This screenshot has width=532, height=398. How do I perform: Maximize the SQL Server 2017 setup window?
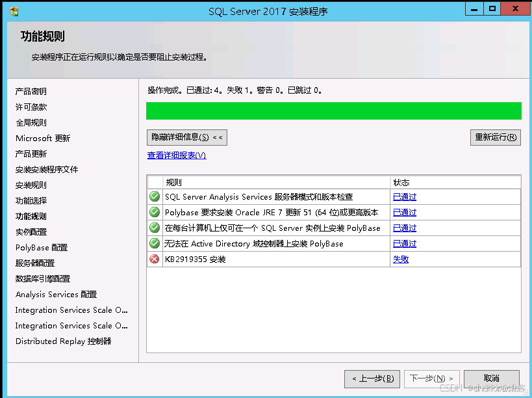click(x=492, y=9)
